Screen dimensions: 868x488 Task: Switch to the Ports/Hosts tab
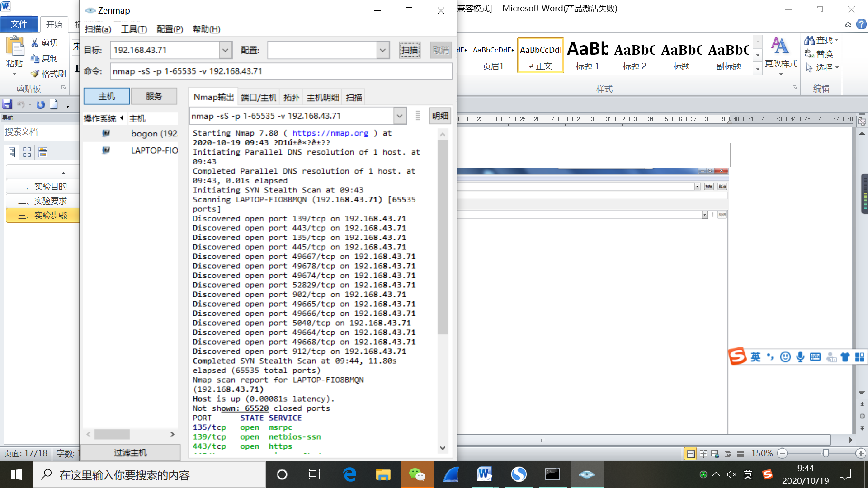258,98
